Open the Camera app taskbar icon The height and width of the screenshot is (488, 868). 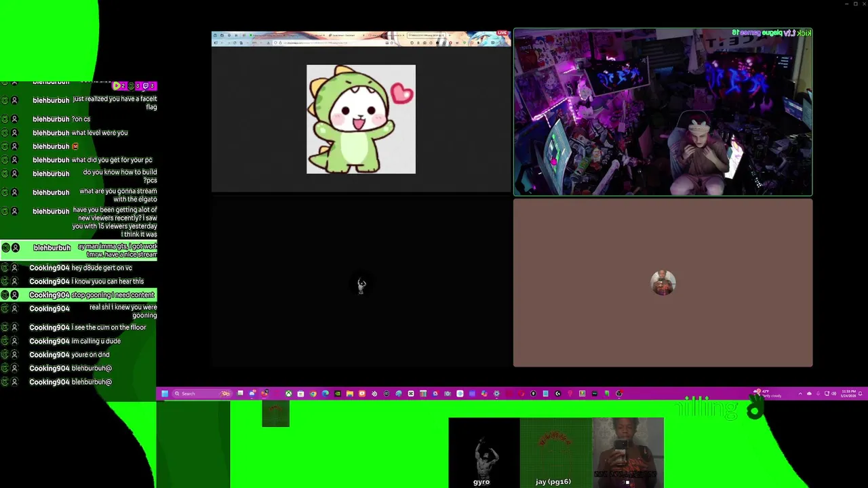coord(448,393)
